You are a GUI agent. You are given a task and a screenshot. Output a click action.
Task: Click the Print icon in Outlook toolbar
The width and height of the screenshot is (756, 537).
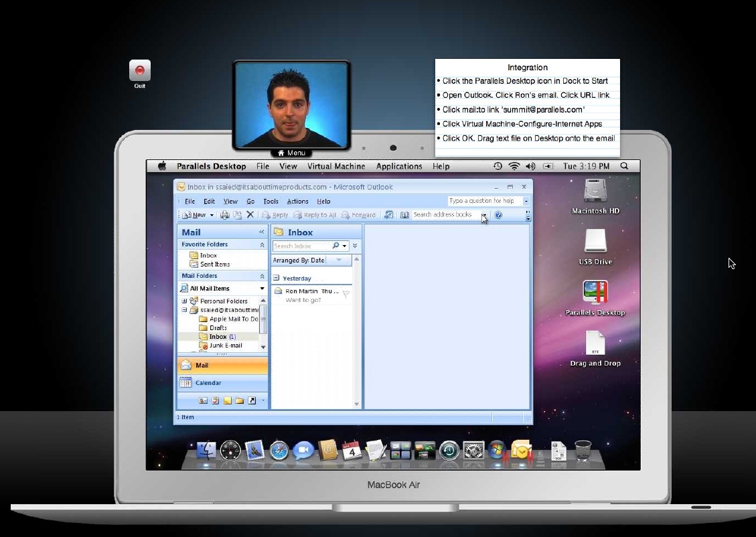(225, 215)
